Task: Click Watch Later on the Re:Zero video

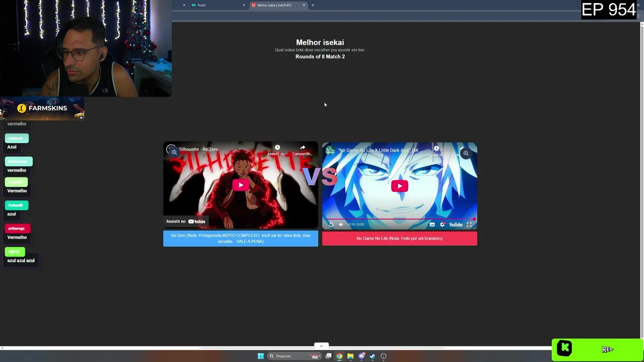Action: (x=277, y=150)
